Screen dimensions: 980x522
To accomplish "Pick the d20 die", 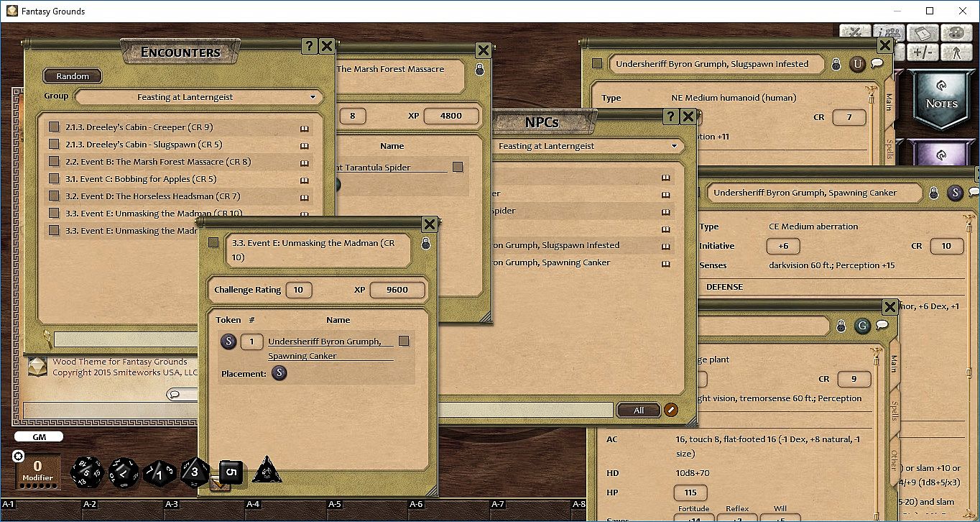I will (86, 472).
